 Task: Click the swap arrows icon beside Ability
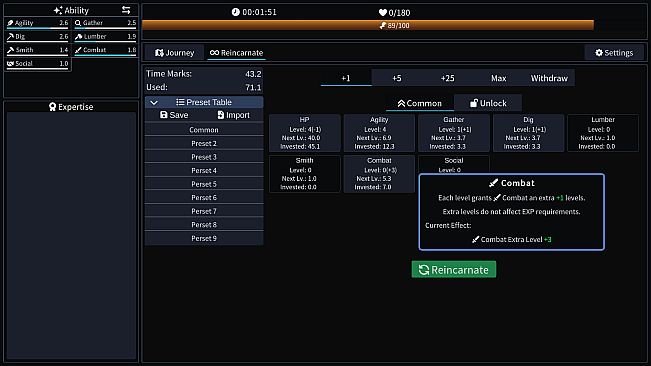pos(126,10)
